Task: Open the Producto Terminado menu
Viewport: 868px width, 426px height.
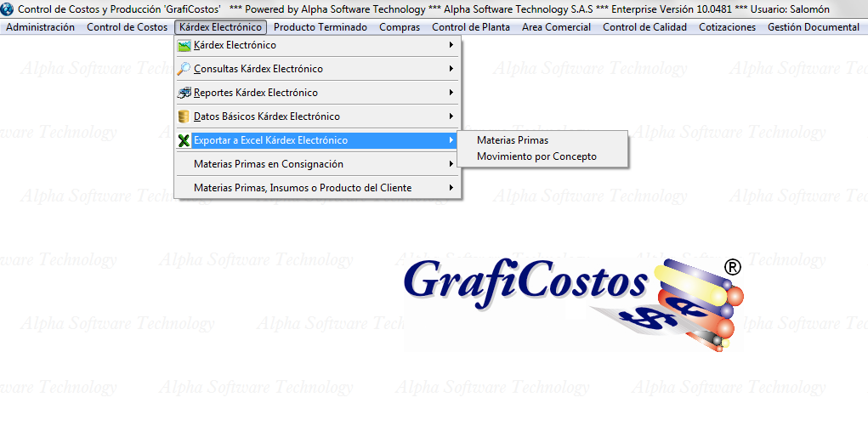Action: pos(321,27)
